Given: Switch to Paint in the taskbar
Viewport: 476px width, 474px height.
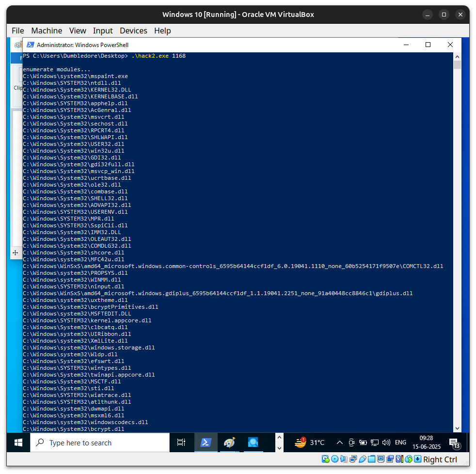Looking at the screenshot, I should click(229, 443).
